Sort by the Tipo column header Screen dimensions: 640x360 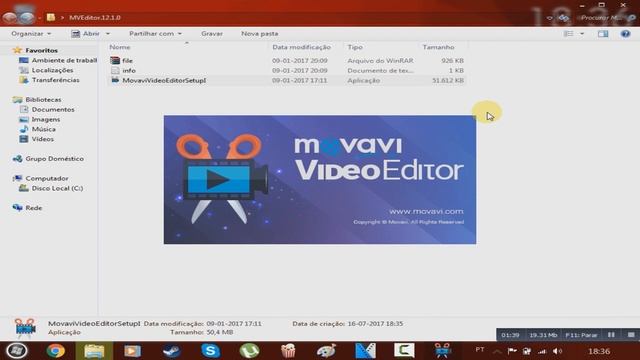tap(355, 47)
